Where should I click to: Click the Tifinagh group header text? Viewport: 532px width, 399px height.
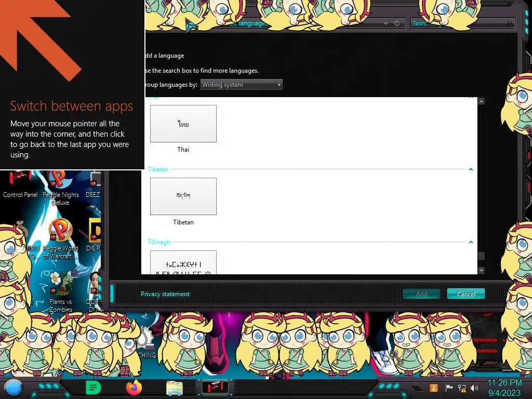(x=159, y=242)
